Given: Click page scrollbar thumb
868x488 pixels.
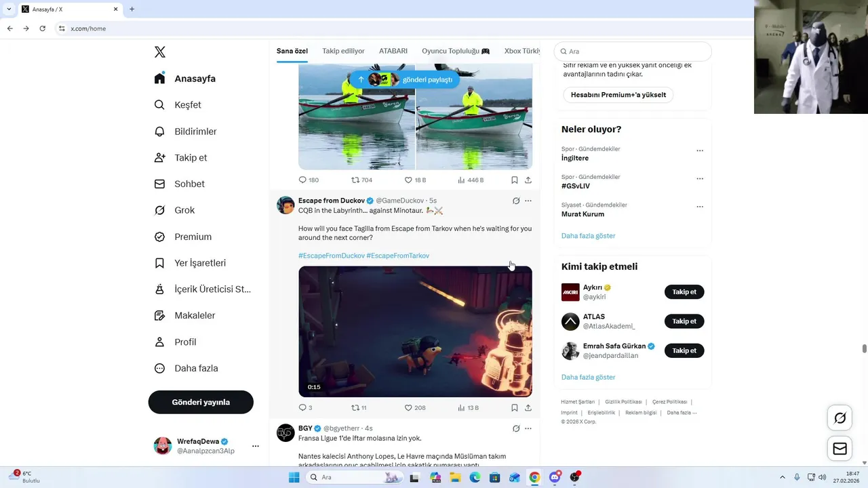Looking at the screenshot, I should pyautogui.click(x=864, y=348).
